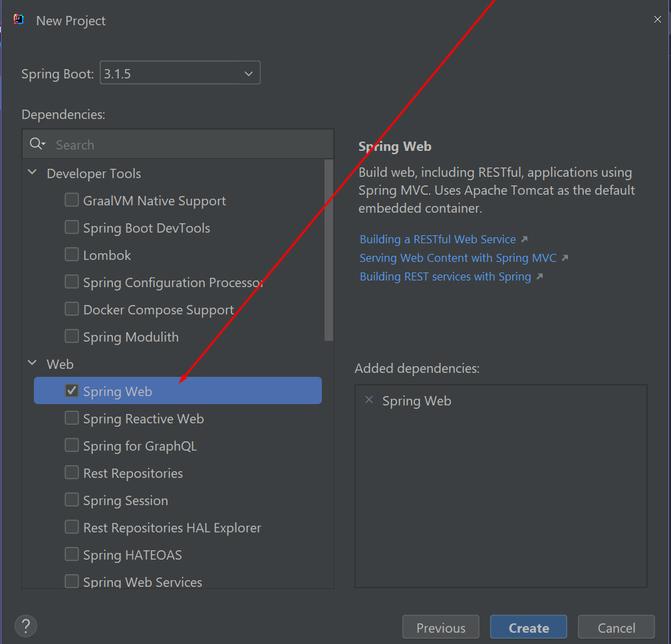Enable Spring Session checkbox

(71, 500)
